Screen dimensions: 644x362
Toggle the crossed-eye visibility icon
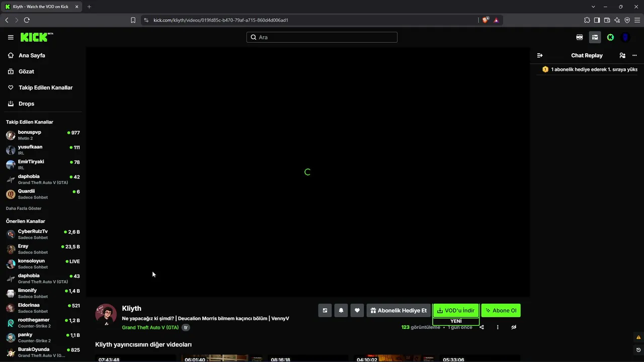(514, 327)
